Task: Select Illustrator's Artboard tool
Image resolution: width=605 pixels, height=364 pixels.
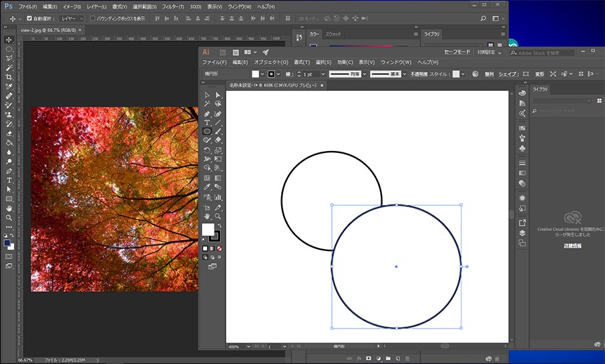Action: [x=207, y=208]
